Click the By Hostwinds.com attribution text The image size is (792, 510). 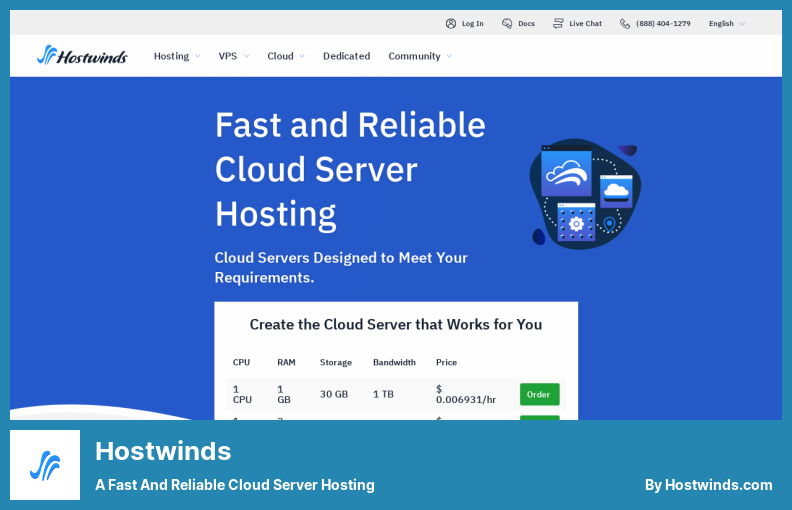(708, 485)
